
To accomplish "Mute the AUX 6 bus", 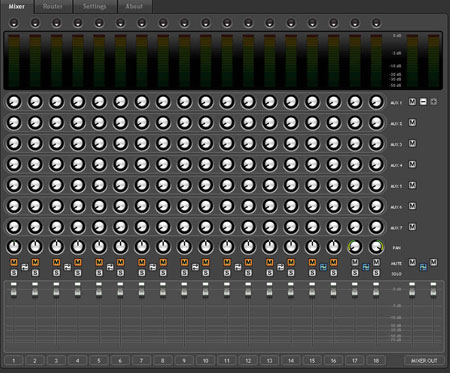I will (x=412, y=206).
